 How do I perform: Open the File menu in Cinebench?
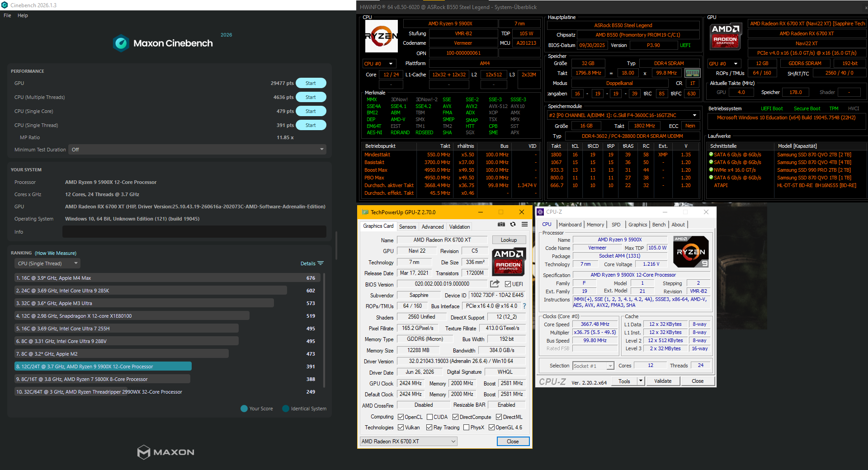click(7, 15)
